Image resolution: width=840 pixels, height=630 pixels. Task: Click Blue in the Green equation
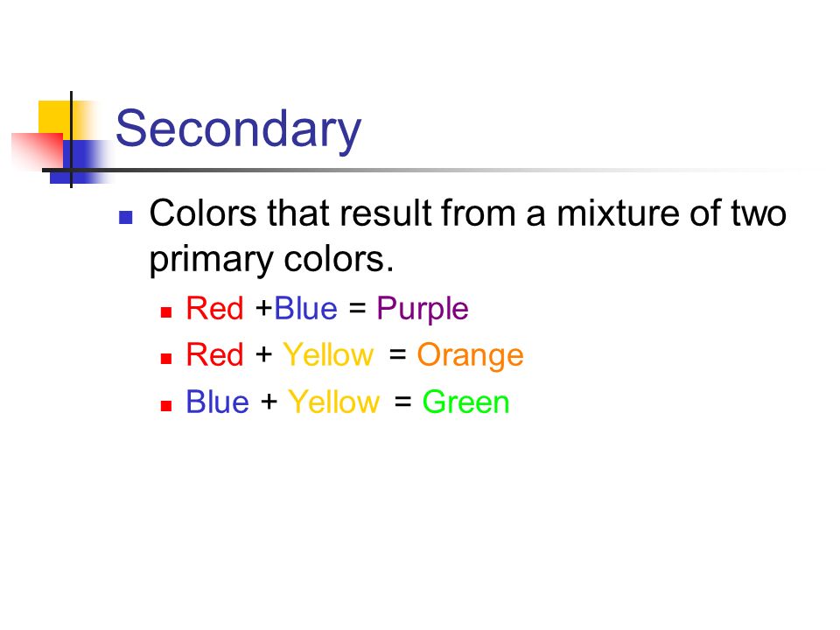tap(218, 402)
